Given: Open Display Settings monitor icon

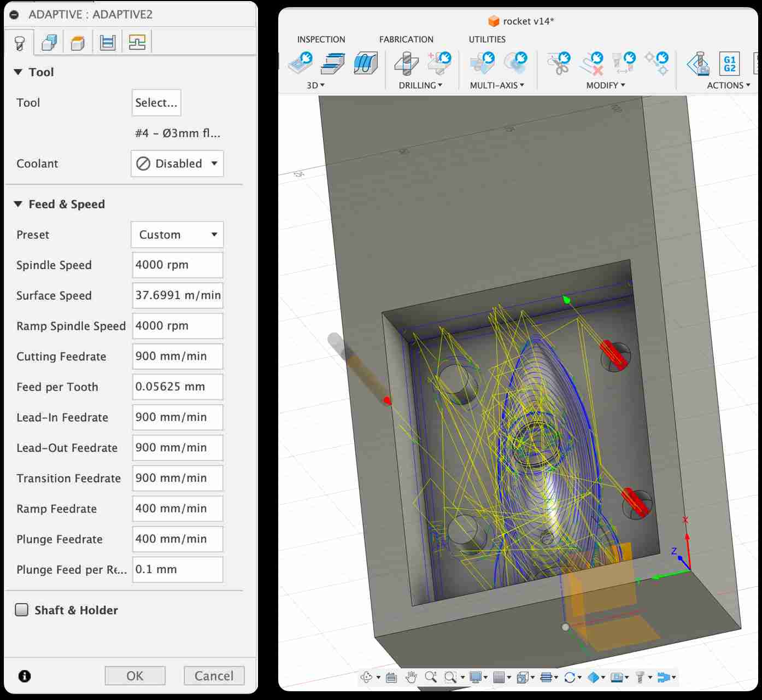Looking at the screenshot, I should pos(475,677).
